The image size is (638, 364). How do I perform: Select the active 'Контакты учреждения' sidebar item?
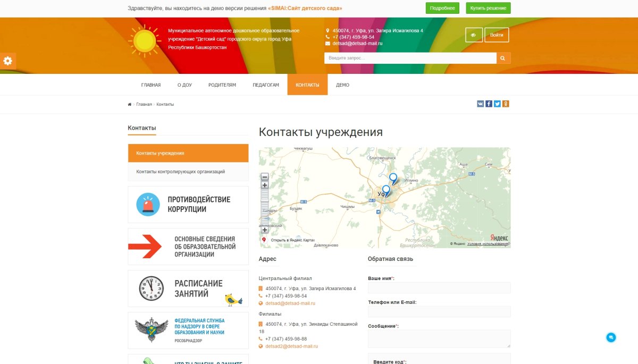click(x=188, y=153)
